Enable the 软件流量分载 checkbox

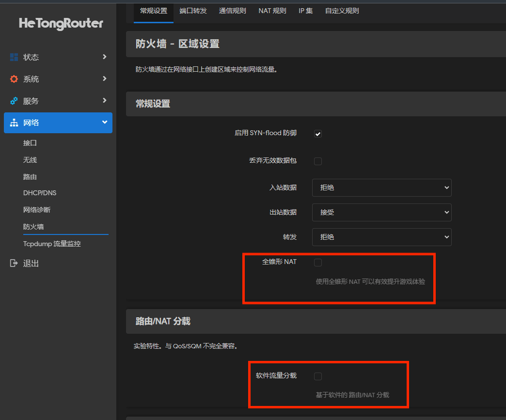tap(317, 376)
